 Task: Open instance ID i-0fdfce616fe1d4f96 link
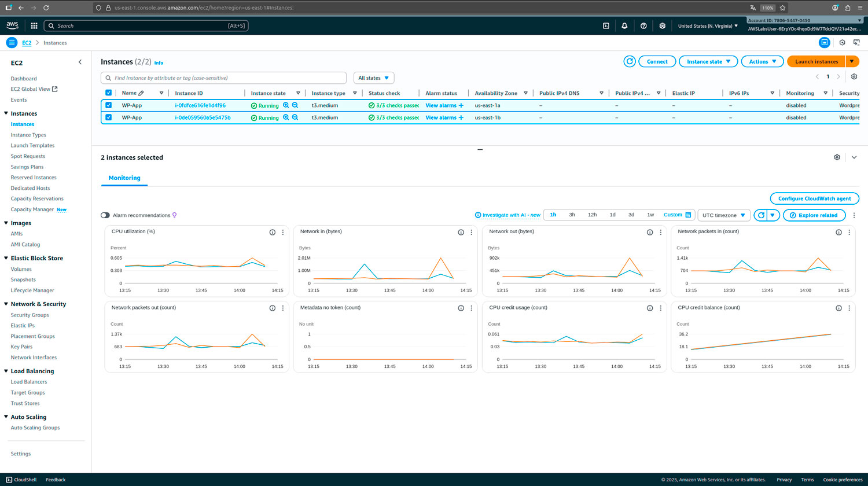[200, 105]
